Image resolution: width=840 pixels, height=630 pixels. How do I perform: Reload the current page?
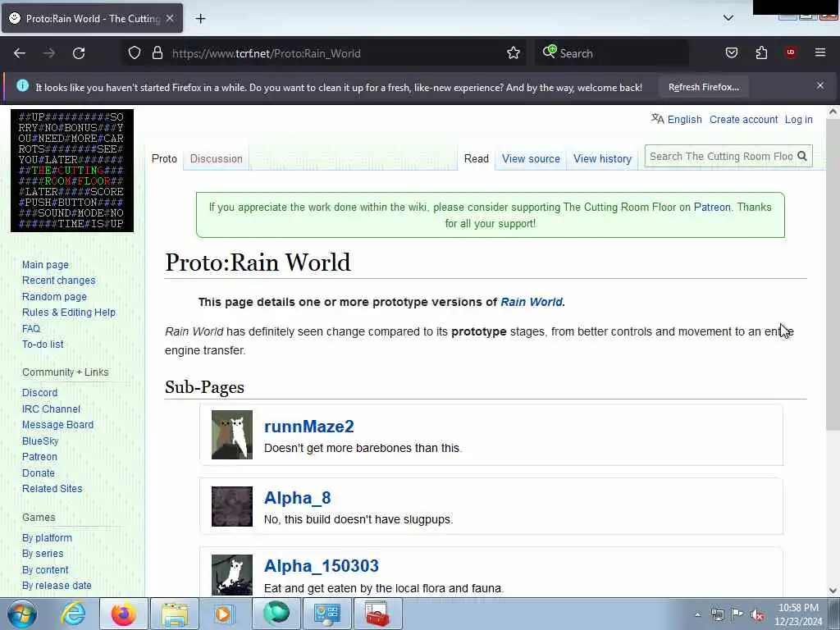[x=79, y=53]
